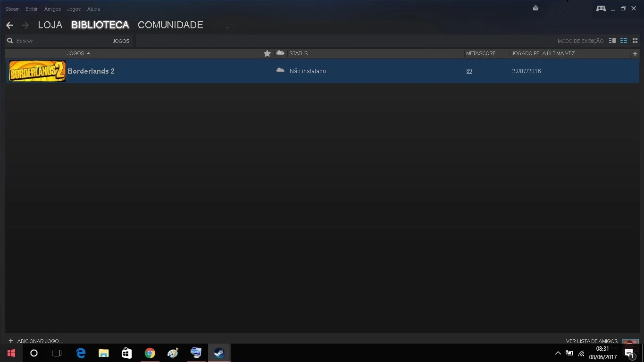Switch to detail view mode
This screenshot has width=644, height=362.
(612, 41)
